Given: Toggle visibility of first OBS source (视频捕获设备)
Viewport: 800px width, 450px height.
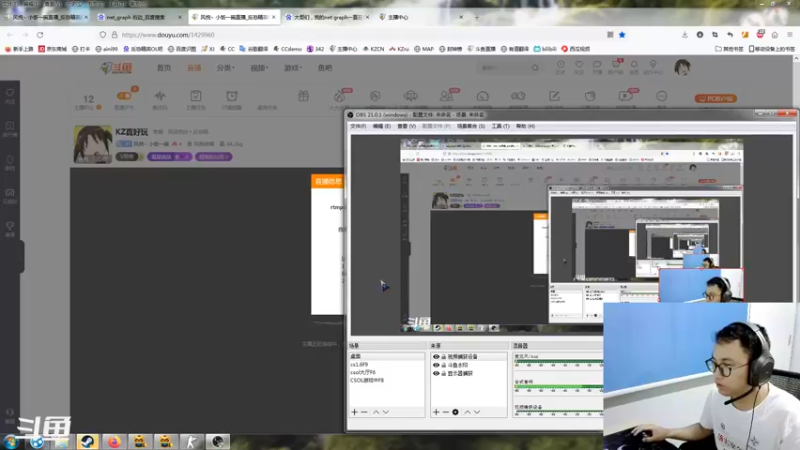Looking at the screenshot, I should click(436, 357).
